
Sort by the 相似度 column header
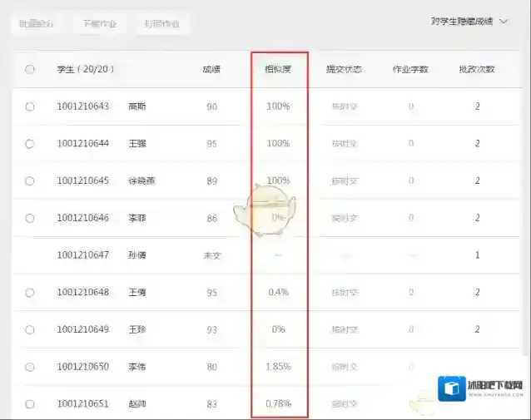(278, 69)
